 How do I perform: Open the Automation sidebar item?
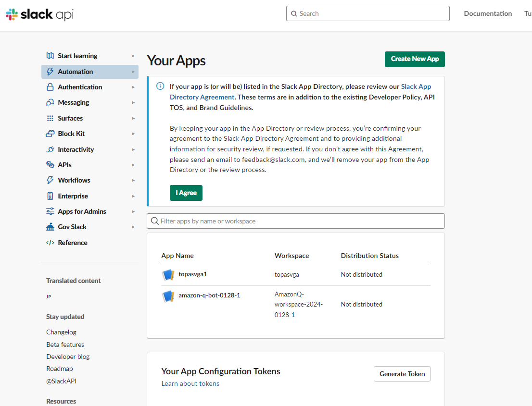pyautogui.click(x=90, y=72)
